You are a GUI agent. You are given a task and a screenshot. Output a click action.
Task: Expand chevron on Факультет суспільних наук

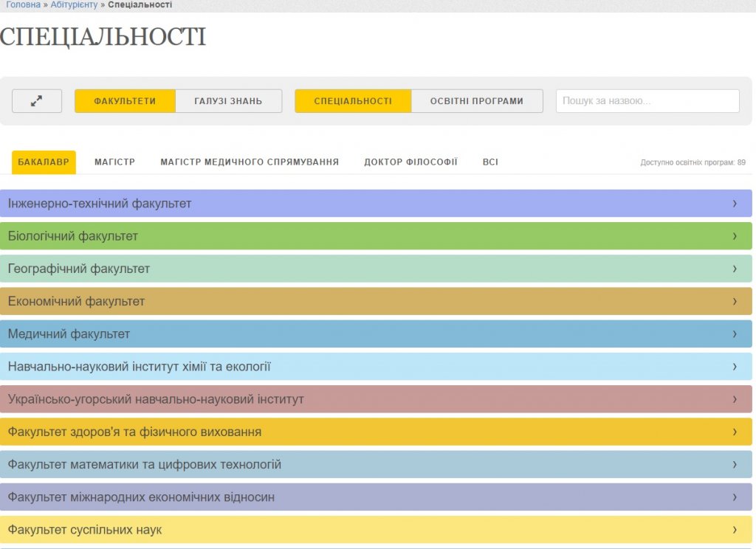click(x=735, y=530)
